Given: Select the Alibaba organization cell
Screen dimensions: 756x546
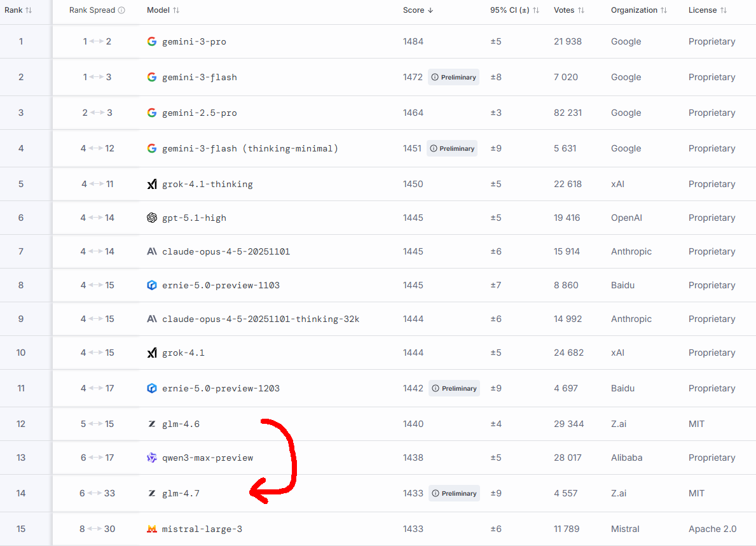Looking at the screenshot, I should (x=627, y=458).
